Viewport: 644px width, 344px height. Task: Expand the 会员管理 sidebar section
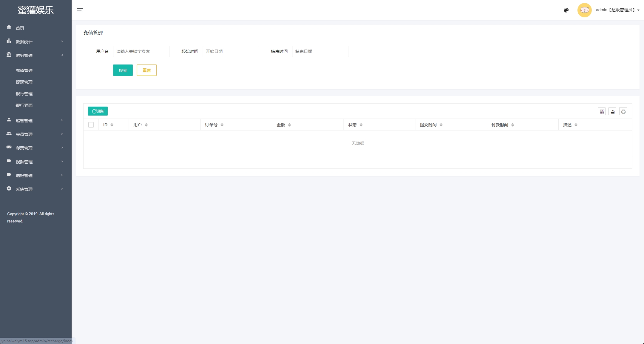tap(36, 134)
